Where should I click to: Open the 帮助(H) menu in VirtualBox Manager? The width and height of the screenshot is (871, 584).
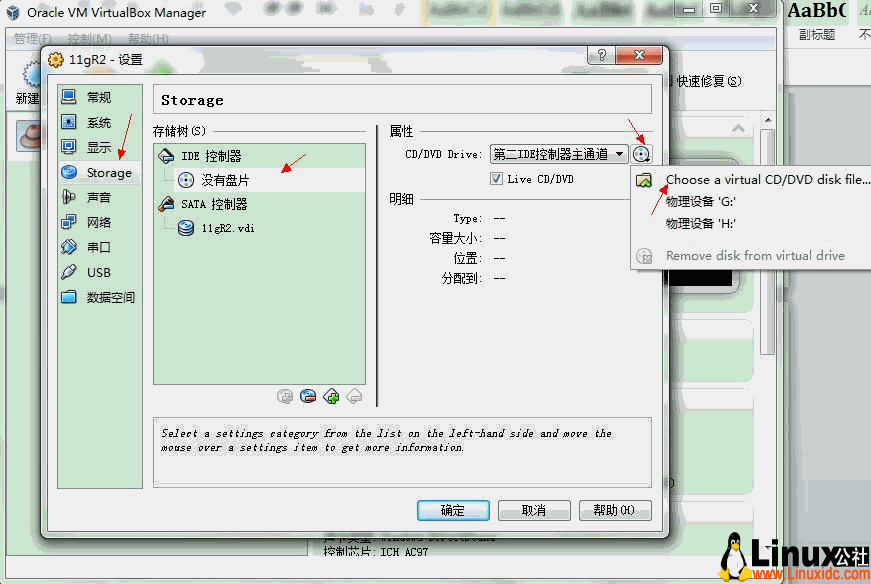click(148, 38)
